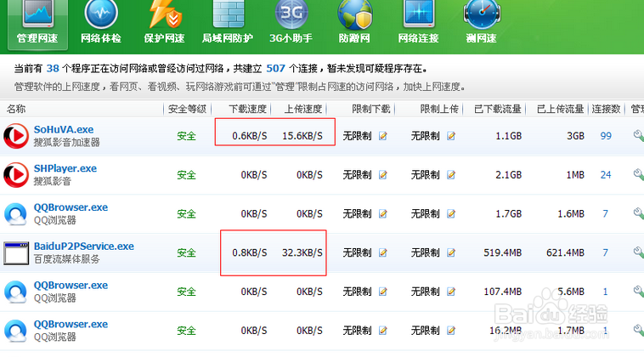Image resolution: width=644 pixels, height=357 pixels.
Task: Edit download limit for SHPlayer.exe
Action: point(383,174)
